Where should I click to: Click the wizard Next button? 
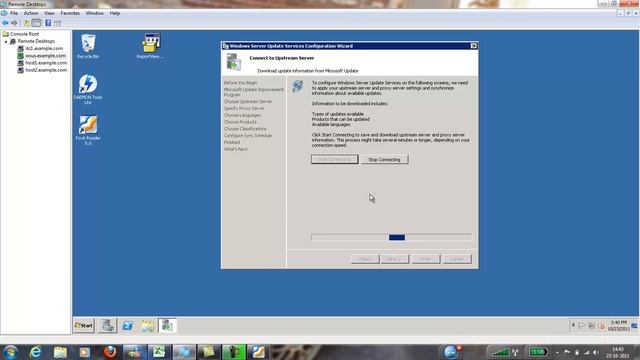pos(395,259)
